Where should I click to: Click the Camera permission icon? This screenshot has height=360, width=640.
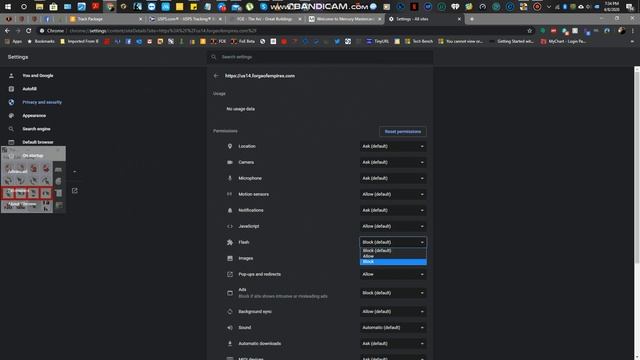tap(230, 162)
